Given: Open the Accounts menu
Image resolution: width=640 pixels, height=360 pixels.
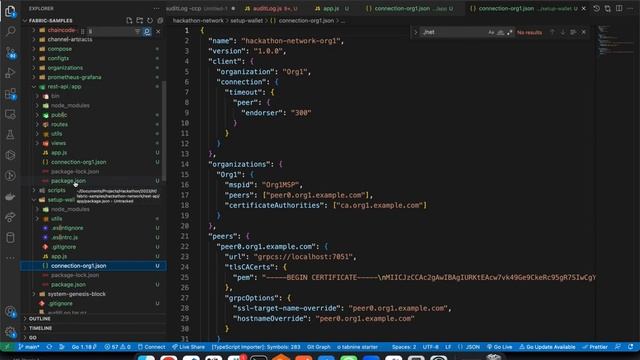Looking at the screenshot, I should coord(10,312).
